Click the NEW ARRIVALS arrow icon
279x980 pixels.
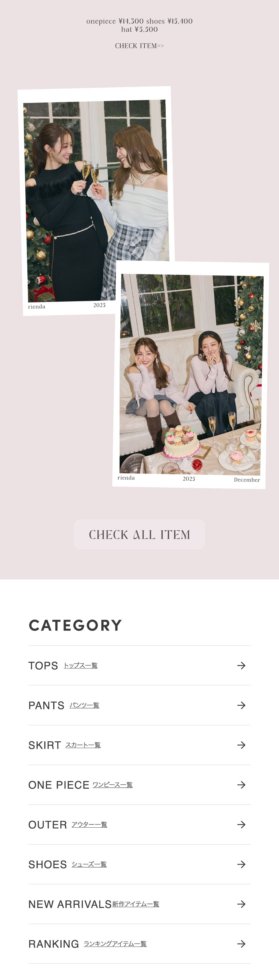(241, 904)
